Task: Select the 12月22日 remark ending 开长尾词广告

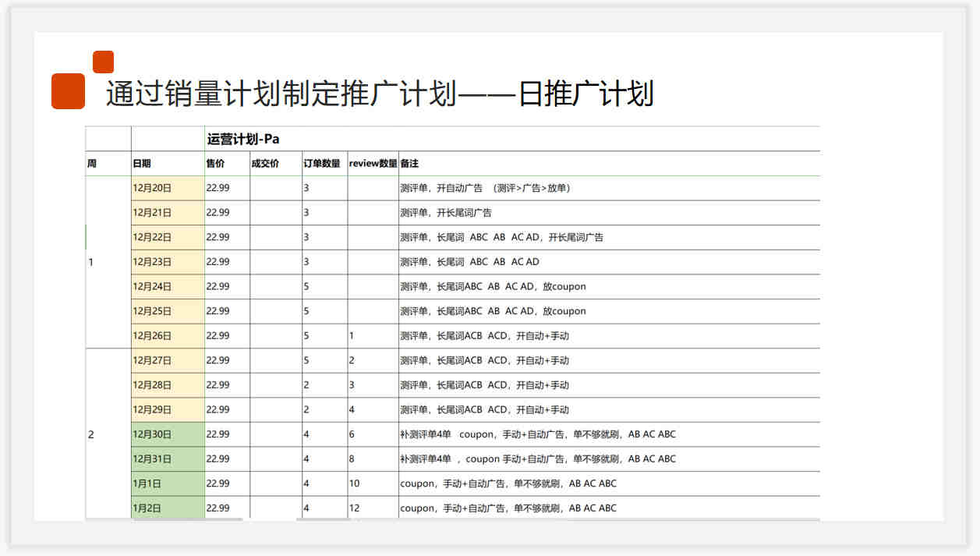Action: coord(501,237)
